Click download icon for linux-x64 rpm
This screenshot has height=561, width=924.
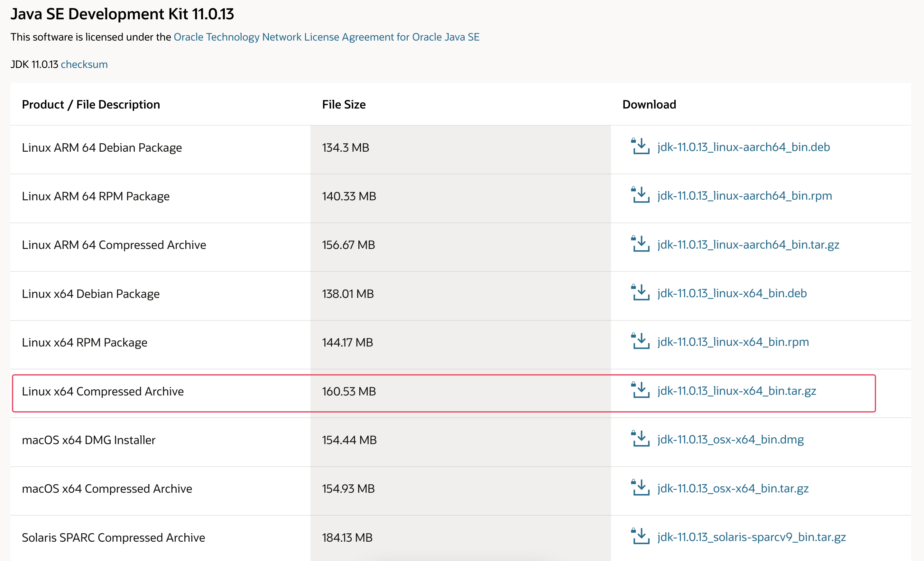click(x=640, y=341)
